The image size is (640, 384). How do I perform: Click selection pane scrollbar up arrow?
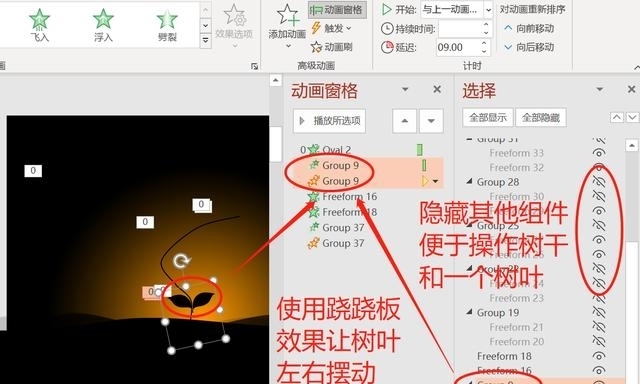(631, 145)
